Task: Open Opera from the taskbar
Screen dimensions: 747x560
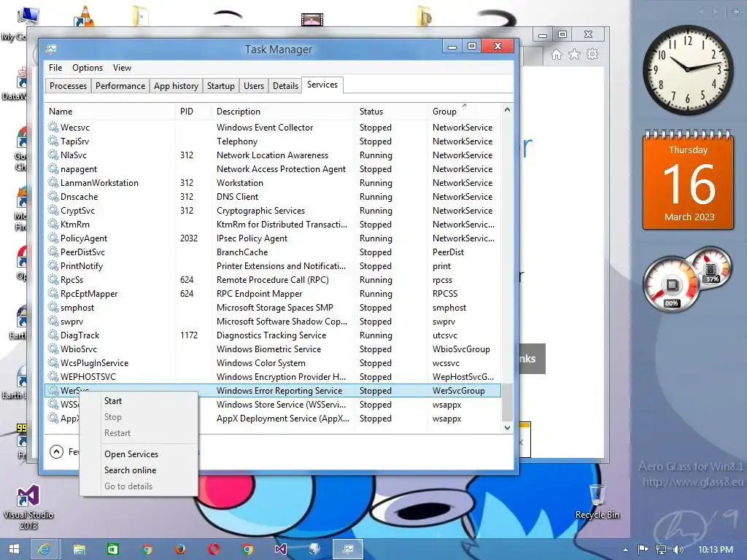Action: [214, 549]
